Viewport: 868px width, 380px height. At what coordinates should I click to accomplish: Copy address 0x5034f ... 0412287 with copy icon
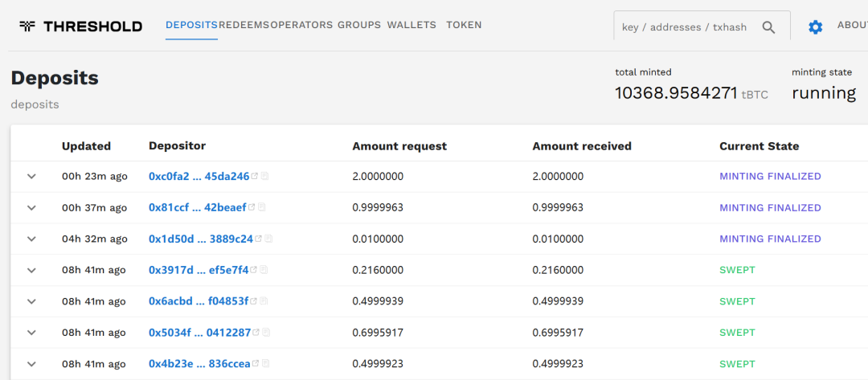[266, 333]
